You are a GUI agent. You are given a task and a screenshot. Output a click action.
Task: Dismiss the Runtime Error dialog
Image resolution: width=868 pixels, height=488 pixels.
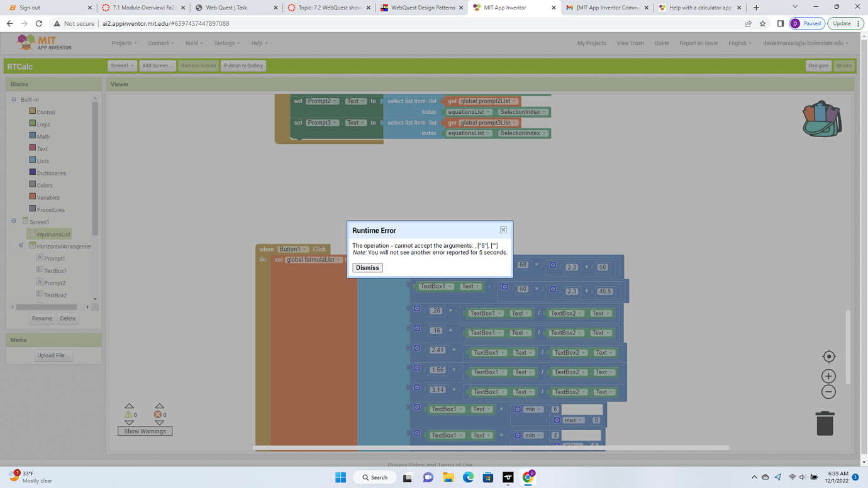[x=367, y=267]
